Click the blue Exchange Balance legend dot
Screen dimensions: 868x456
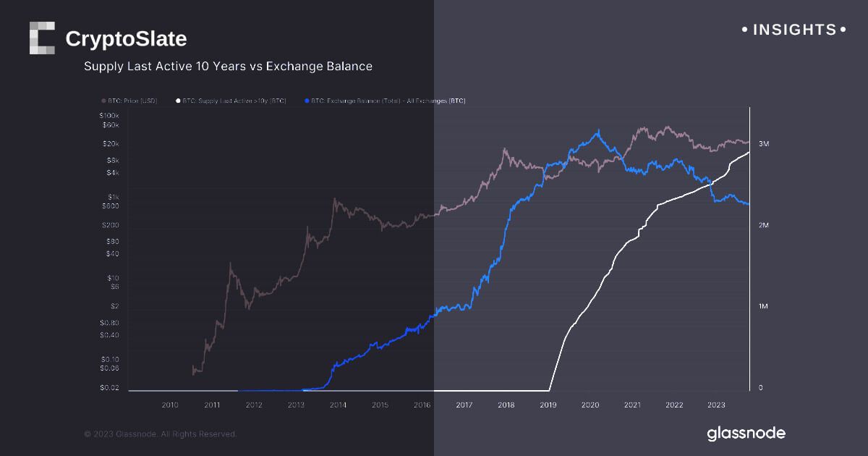(x=307, y=101)
